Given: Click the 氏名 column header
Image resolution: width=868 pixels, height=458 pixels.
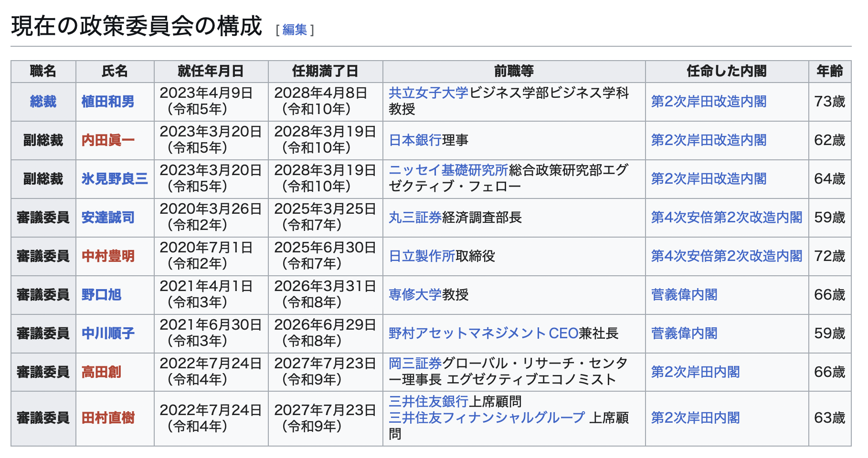Looking at the screenshot, I should (115, 72).
